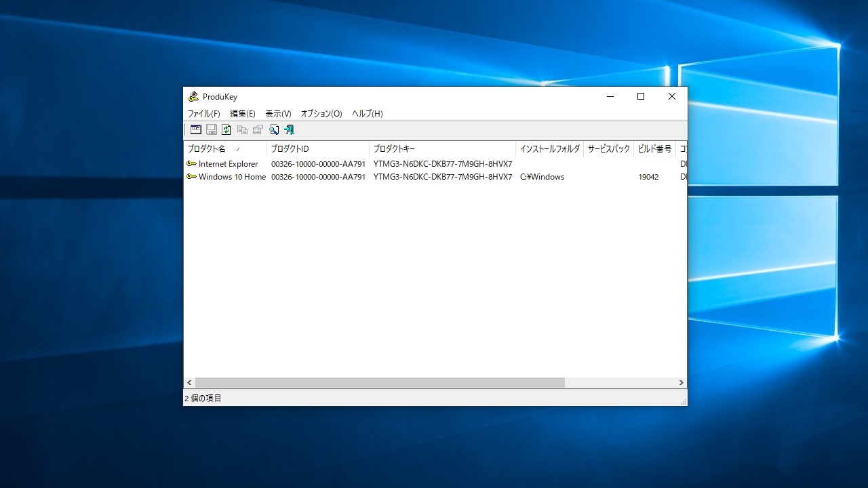
Task: Sort by the プロダクトID column header
Action: click(x=318, y=149)
